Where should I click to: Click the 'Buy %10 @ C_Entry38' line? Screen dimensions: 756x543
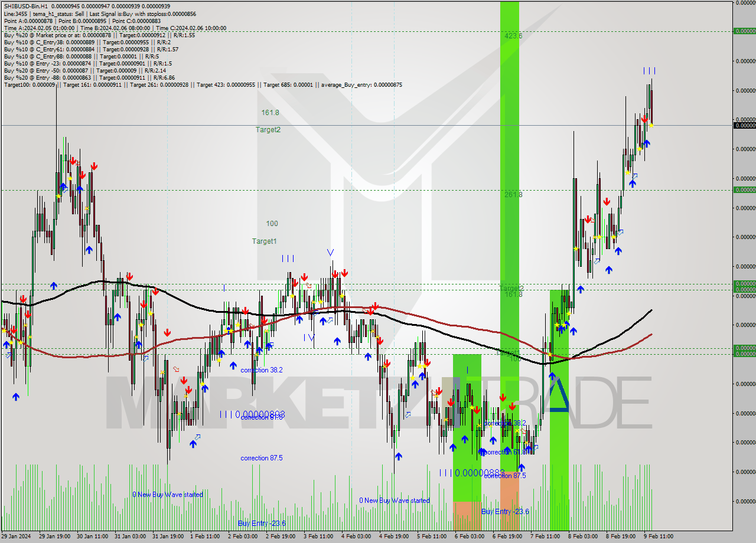87,42
